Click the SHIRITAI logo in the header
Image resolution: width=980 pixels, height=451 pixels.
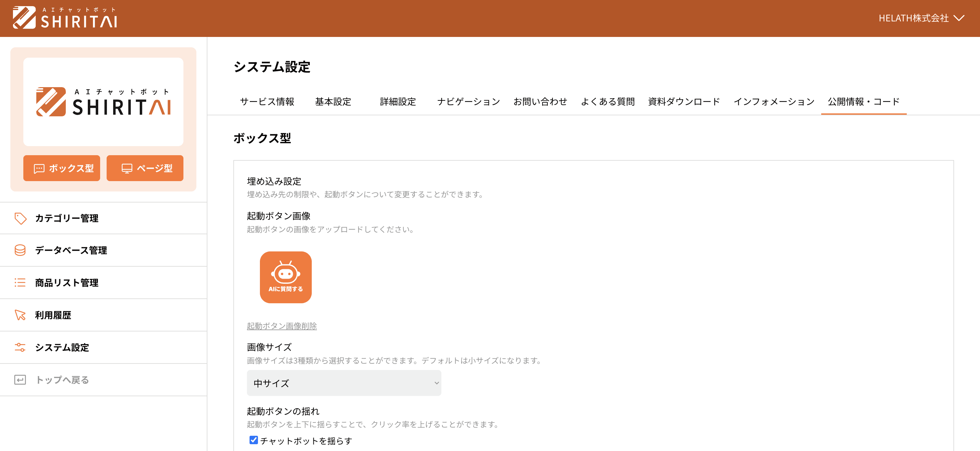[65, 18]
